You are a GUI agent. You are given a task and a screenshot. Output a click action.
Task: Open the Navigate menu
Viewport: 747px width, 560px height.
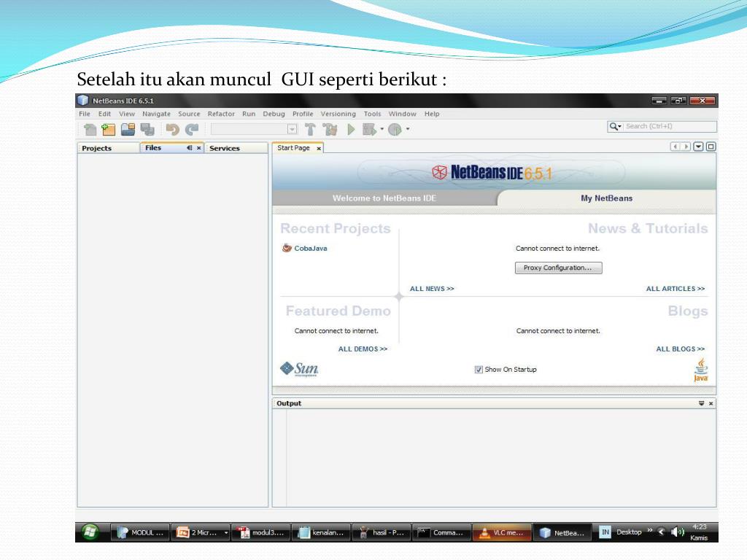[x=156, y=114]
